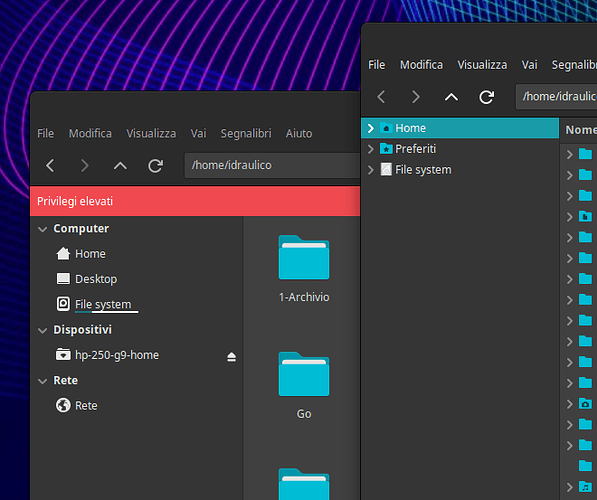Screen dimensions: 597x500
Task: Click the reload icon in the right window
Action: coord(486,97)
